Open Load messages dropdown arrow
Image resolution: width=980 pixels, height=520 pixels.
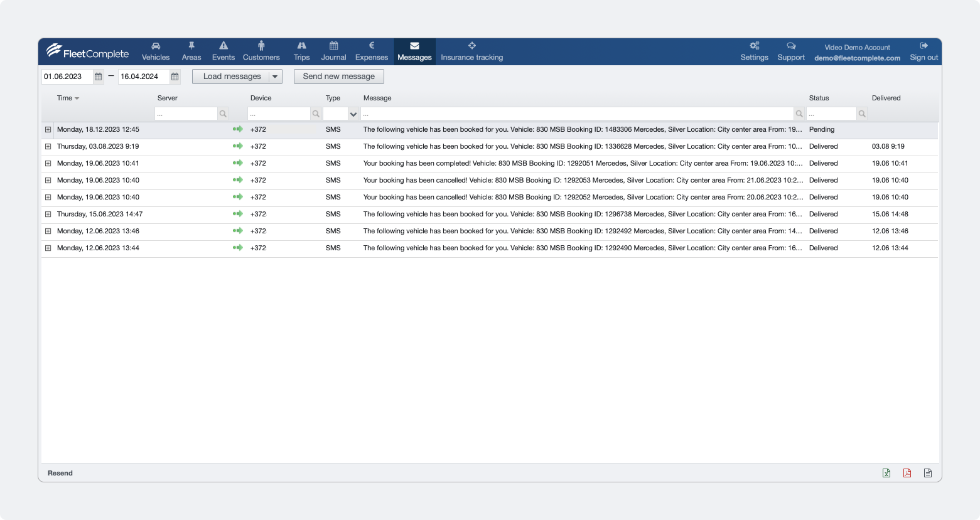click(x=276, y=77)
